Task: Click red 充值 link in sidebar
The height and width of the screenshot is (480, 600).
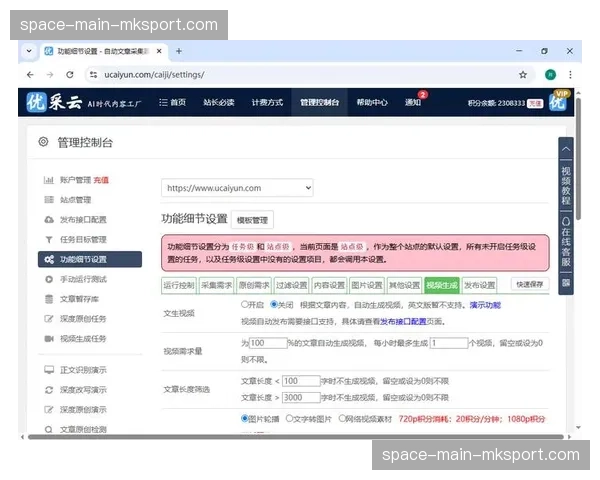Action: (x=101, y=180)
